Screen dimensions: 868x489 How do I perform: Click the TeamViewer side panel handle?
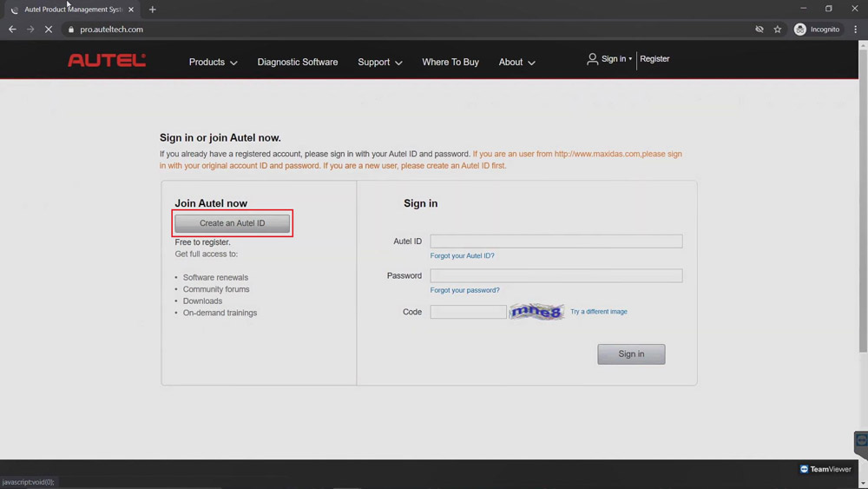tap(861, 443)
